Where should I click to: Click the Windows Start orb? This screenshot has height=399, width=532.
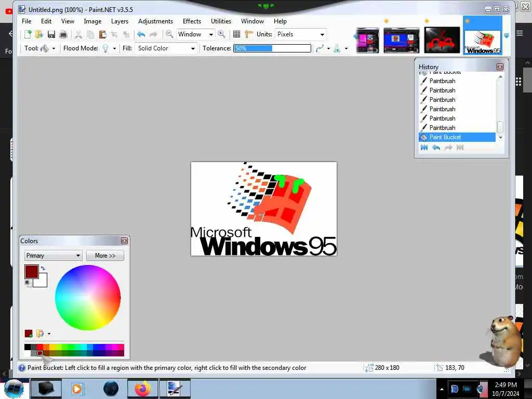tap(14, 389)
